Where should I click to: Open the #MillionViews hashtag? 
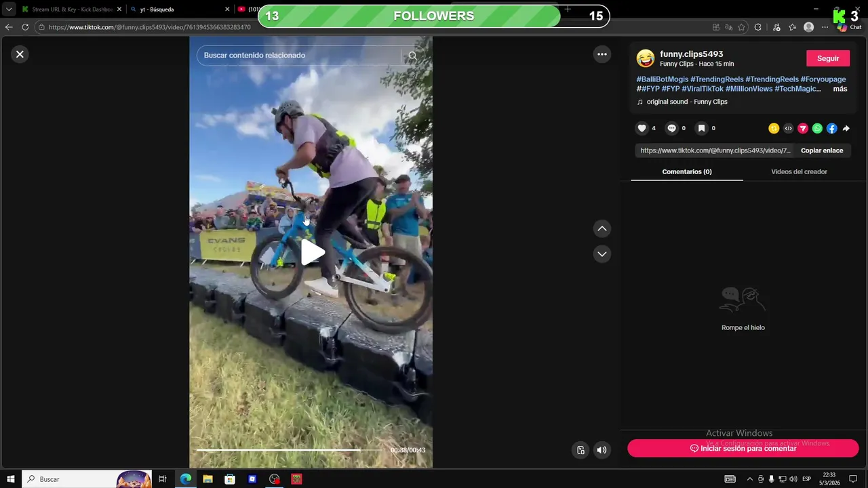point(749,89)
